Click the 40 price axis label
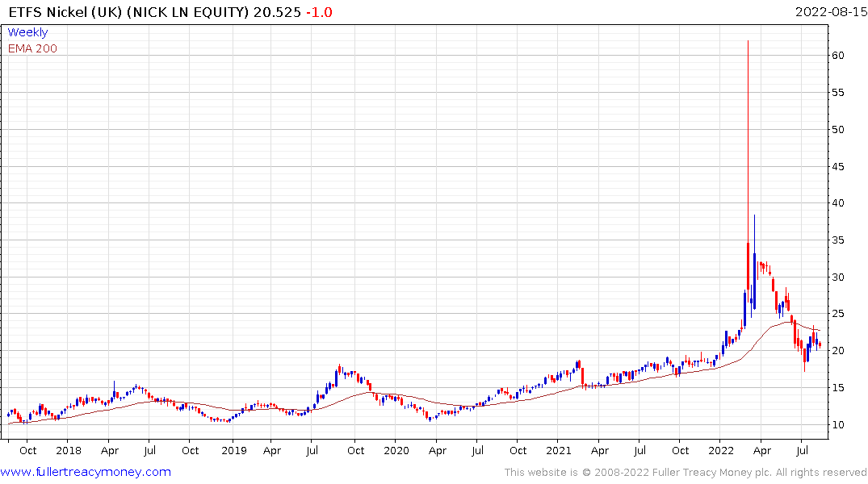Viewport: 868px width, 484px height. [837, 203]
